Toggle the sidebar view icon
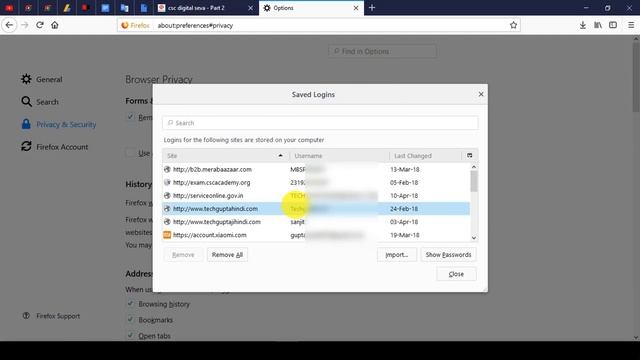Screen dimensions: 640x360 pyautogui.click(x=613, y=25)
